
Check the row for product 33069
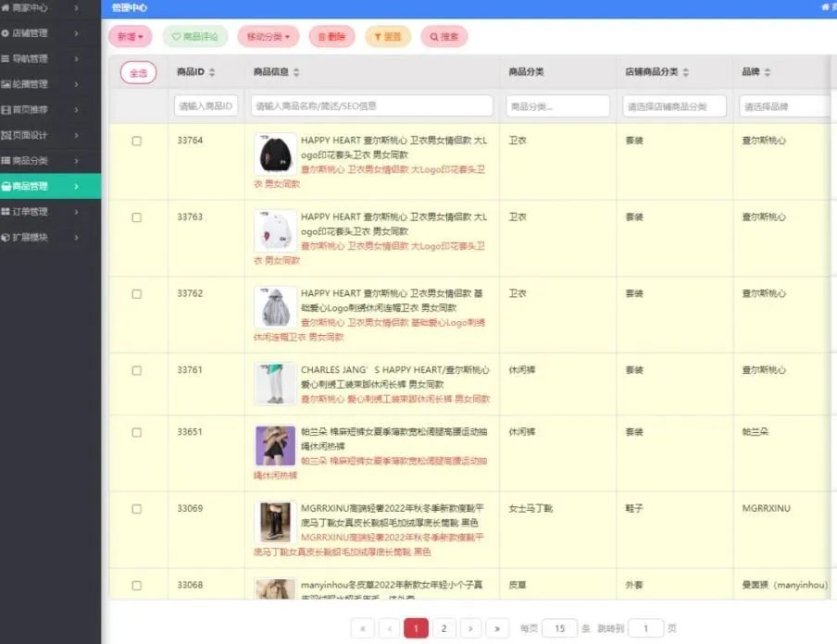click(135, 509)
